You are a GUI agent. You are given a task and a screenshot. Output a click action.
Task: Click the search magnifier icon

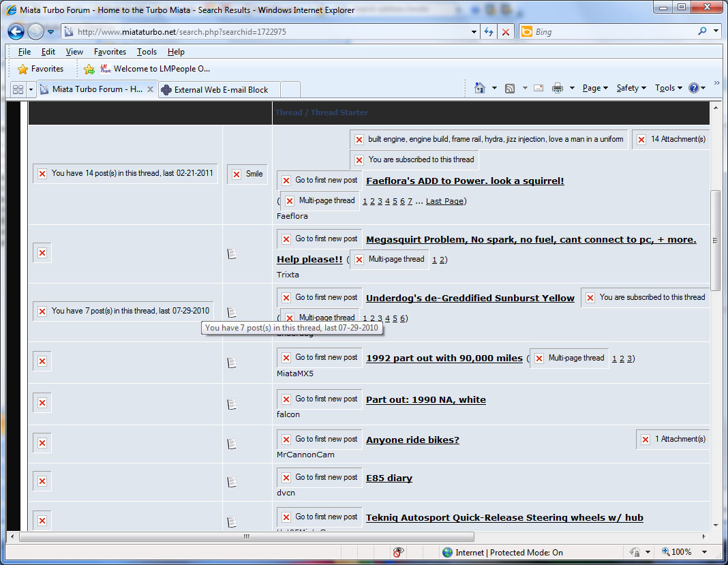tap(702, 31)
